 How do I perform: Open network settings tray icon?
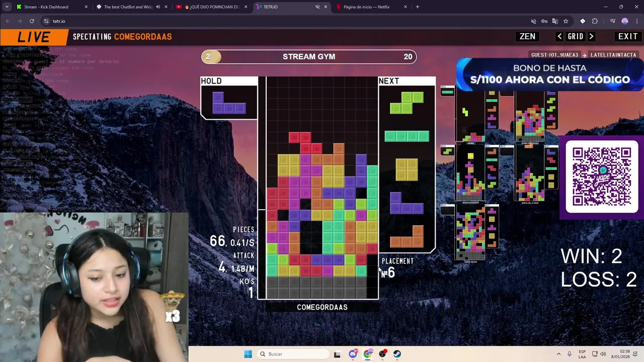point(595,354)
